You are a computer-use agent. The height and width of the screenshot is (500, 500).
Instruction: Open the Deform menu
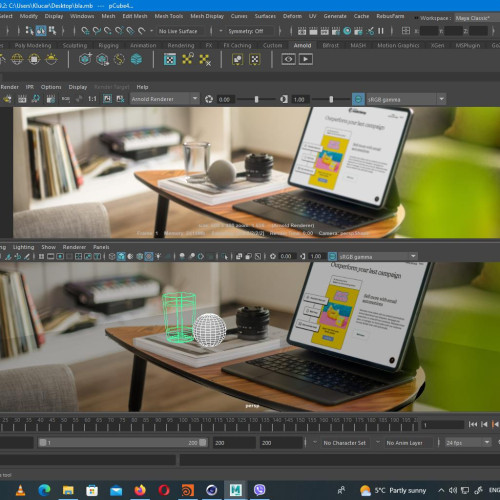292,16
